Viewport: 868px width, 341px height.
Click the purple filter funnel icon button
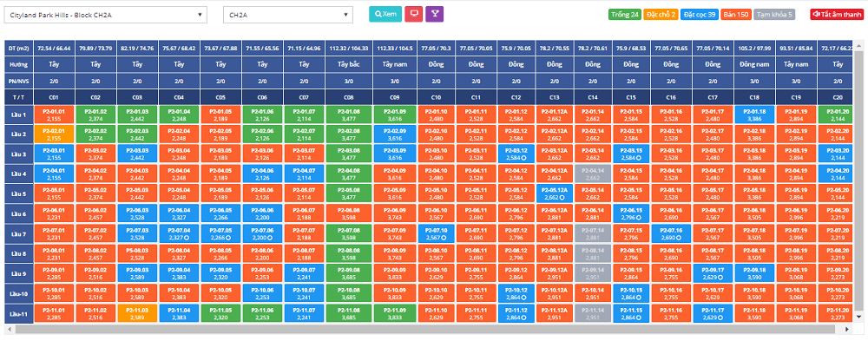435,15
